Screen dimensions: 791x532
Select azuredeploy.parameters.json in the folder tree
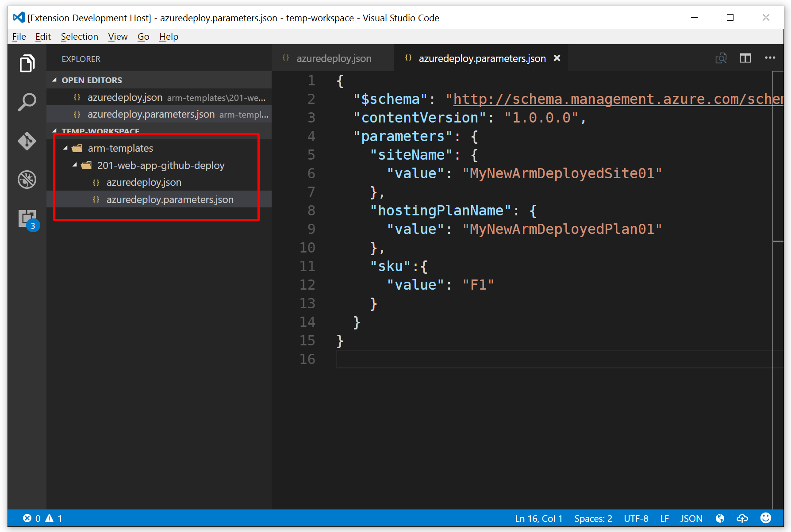click(159, 199)
